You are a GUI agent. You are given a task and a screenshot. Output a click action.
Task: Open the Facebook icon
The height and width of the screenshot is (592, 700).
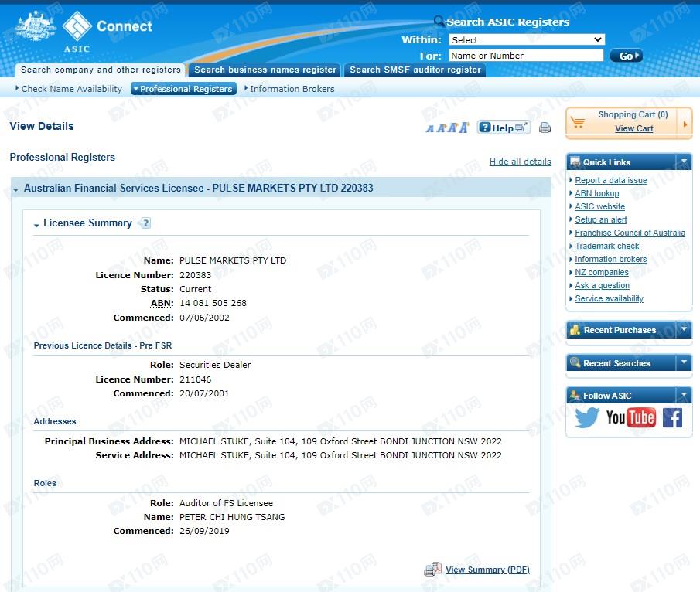coord(672,418)
